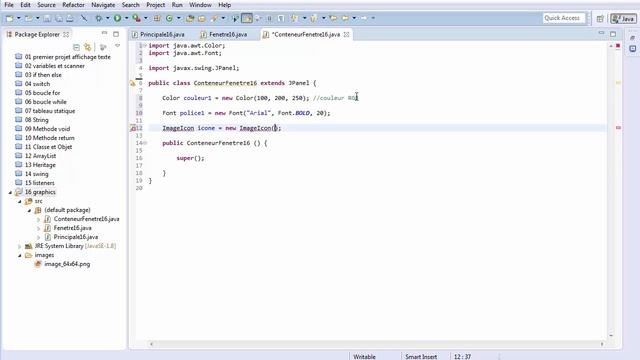
Task: Go to Last Edit Location icon
Action: (333, 18)
